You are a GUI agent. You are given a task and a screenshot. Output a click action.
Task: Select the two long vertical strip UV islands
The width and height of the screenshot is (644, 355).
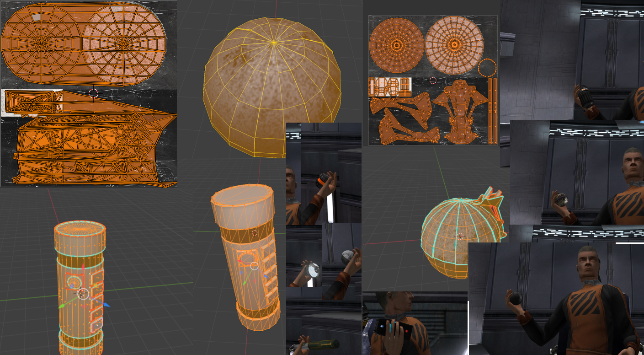pos(492,111)
